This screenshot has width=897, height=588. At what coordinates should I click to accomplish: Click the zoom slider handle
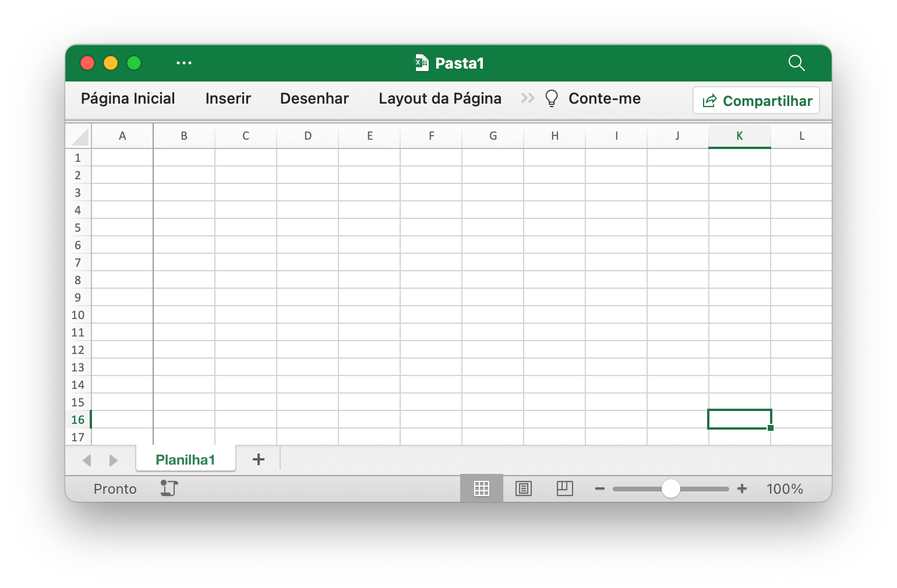click(x=671, y=489)
